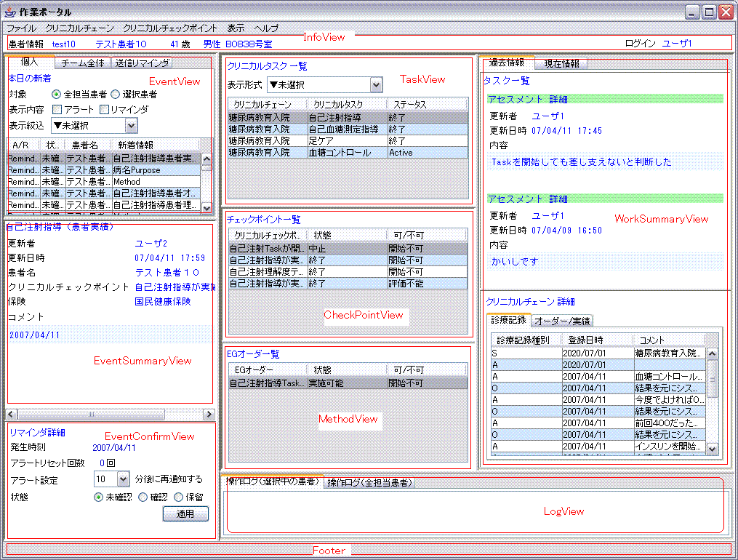This screenshot has width=738, height=560.
Task: Click the EGオーダー column header
Action: [x=268, y=370]
